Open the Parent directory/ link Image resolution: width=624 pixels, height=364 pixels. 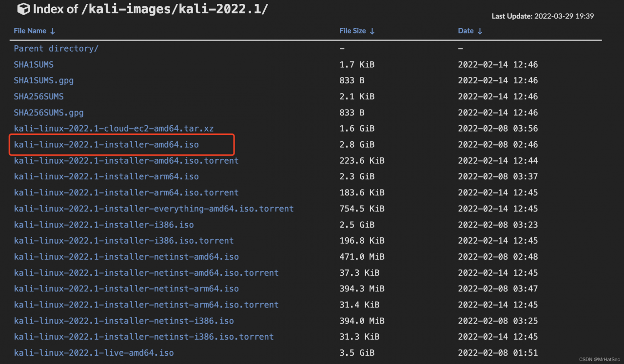pos(56,49)
